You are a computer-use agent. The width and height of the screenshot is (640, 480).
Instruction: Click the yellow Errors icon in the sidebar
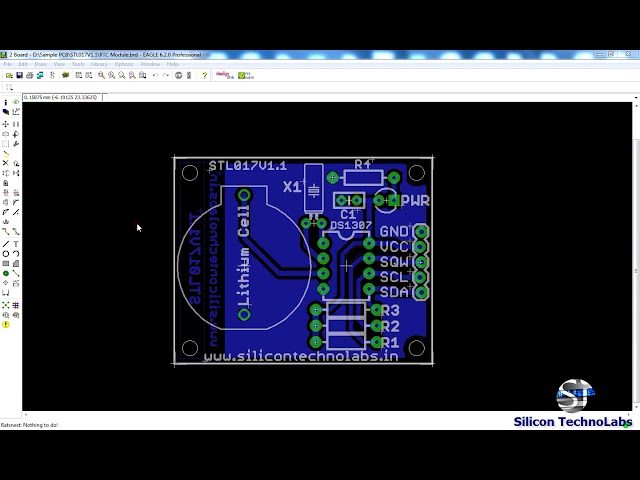pos(6,324)
